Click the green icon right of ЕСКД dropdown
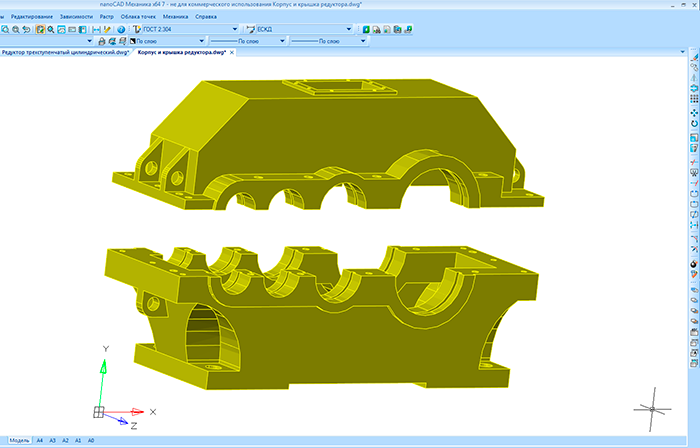Screen dimensions: 700x448 (366, 29)
